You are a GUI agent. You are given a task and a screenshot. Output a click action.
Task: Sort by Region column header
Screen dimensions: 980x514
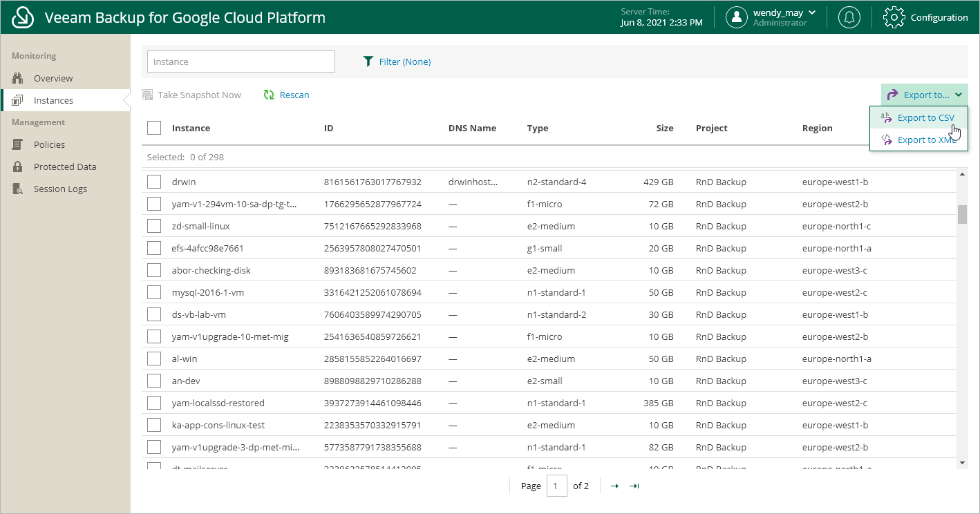click(x=818, y=128)
